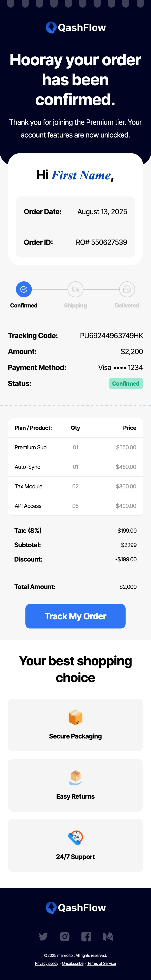Click the Facebook icon in the footer
151x980 pixels.
[x=86, y=936]
